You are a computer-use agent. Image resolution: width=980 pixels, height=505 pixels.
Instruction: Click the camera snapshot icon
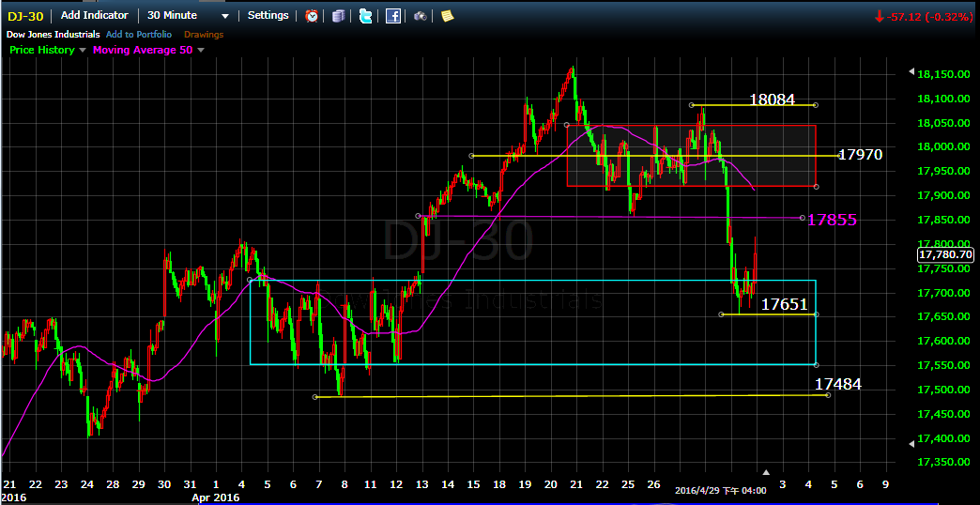tap(421, 16)
